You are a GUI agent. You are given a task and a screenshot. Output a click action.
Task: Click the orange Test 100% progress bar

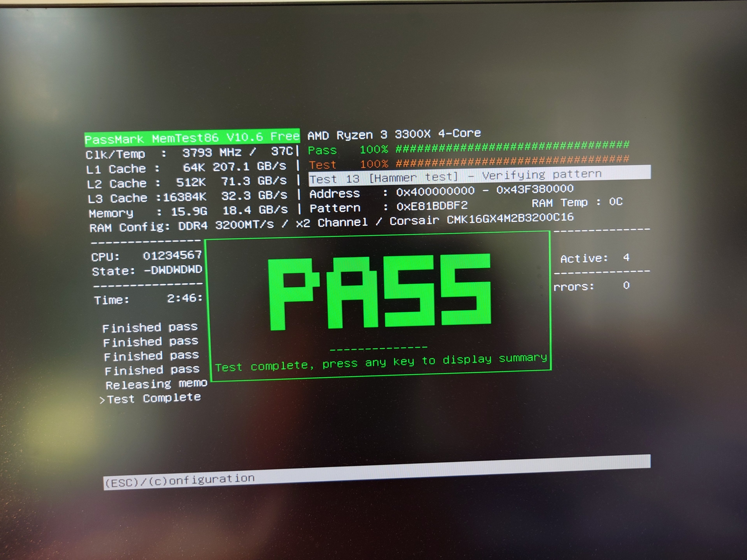point(512,161)
